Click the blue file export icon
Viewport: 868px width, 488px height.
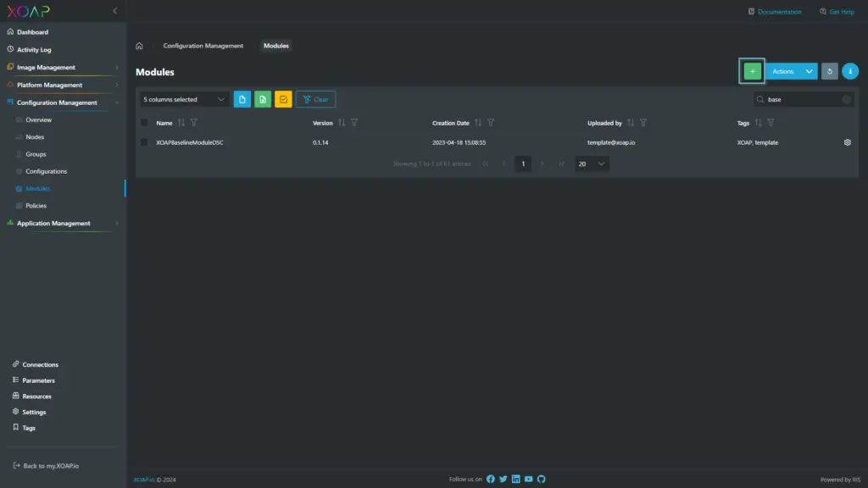click(242, 100)
